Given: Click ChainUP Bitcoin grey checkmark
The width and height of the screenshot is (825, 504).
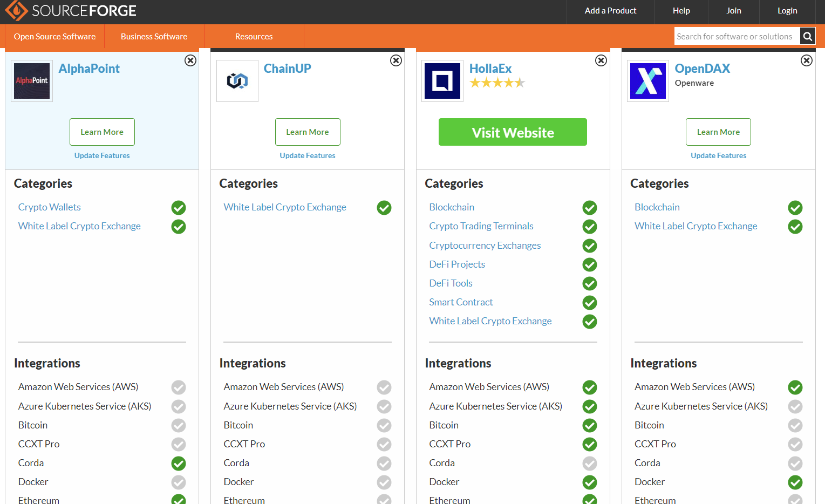Looking at the screenshot, I should [384, 426].
